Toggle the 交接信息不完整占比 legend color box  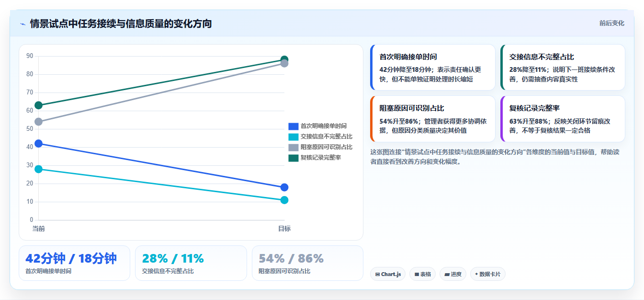(x=293, y=137)
